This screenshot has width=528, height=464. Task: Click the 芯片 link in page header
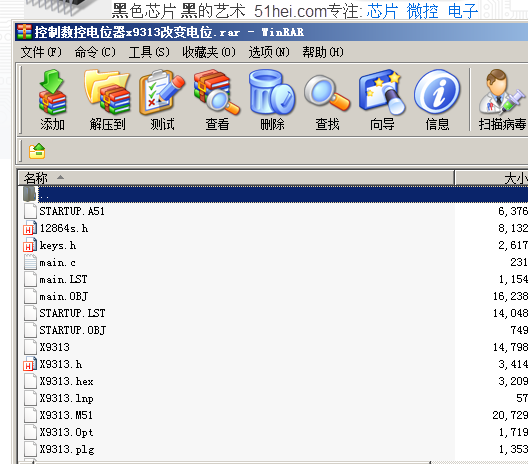pyautogui.click(x=382, y=11)
